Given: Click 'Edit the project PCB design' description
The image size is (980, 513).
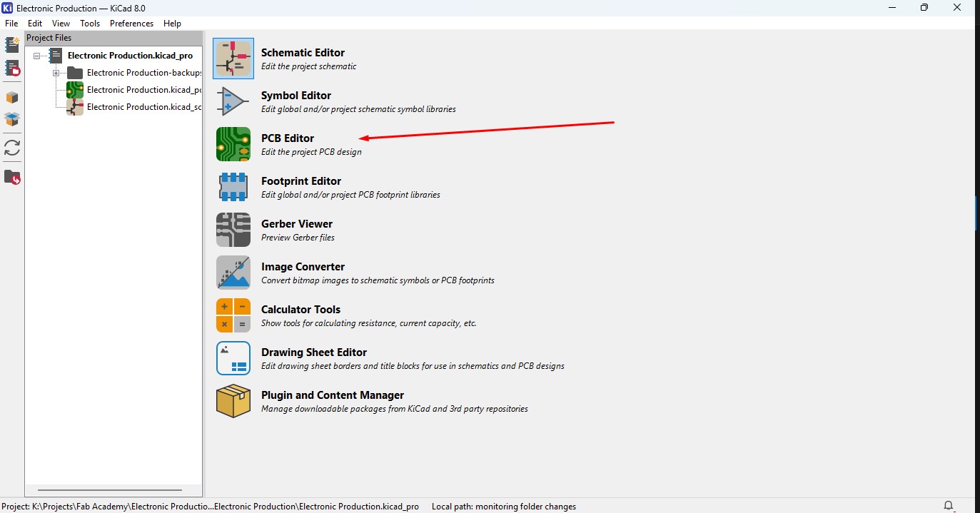Looking at the screenshot, I should (311, 152).
